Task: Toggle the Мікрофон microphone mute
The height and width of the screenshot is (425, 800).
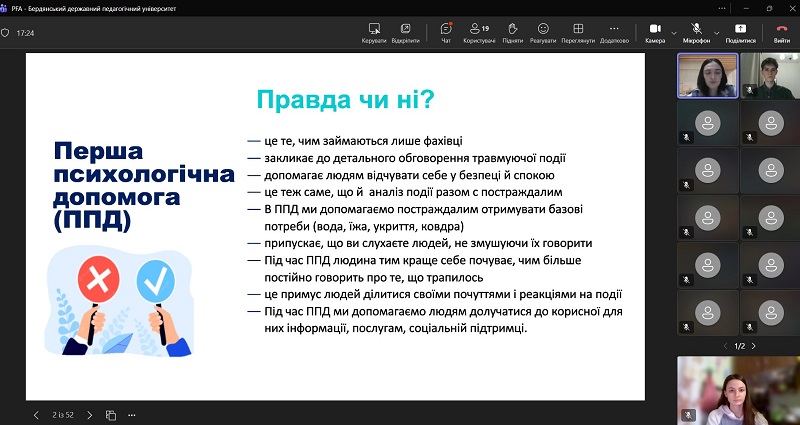Action: coord(697,32)
